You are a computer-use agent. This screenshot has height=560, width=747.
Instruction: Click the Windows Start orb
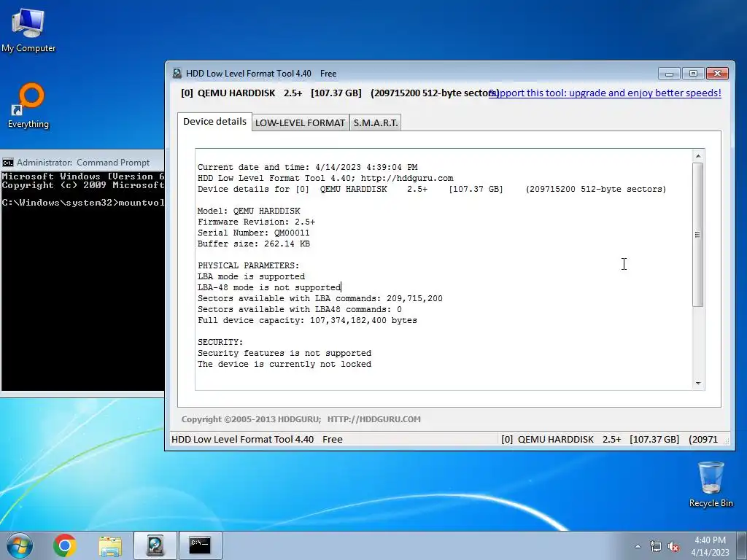click(20, 545)
